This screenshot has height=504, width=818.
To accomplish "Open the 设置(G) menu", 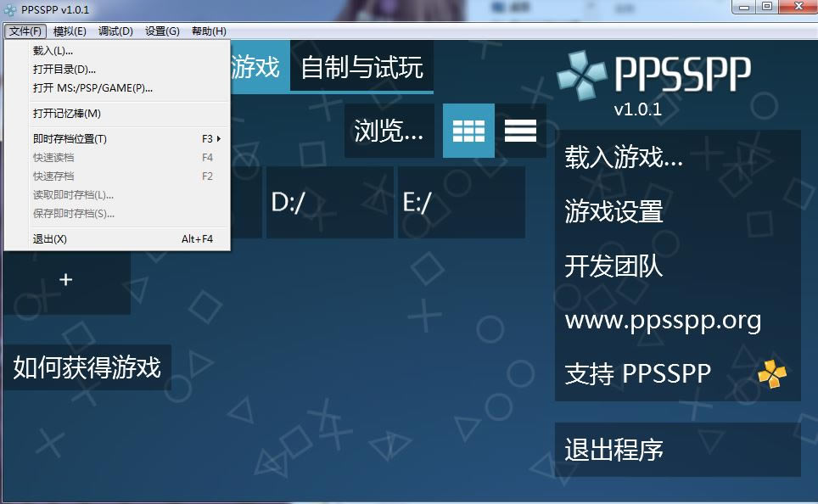I will click(162, 31).
